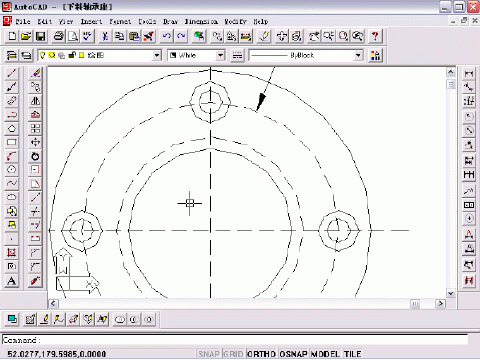Open the Modify menu

pyautogui.click(x=235, y=22)
